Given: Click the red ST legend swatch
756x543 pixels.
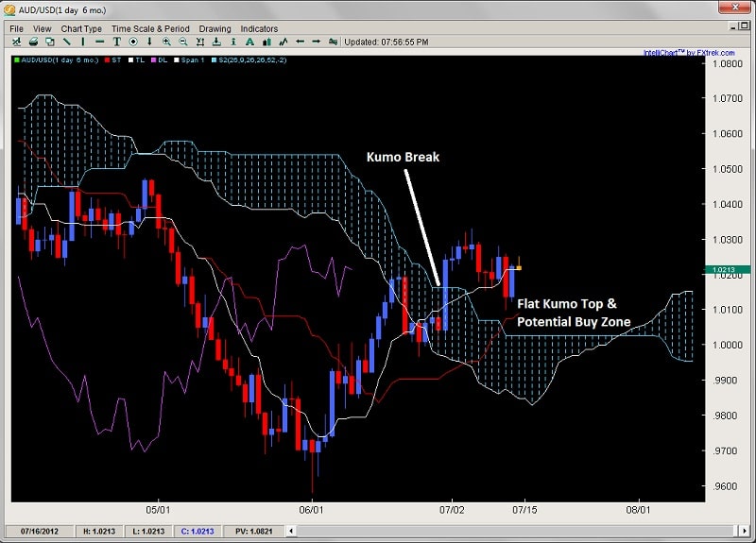Looking at the screenshot, I should coord(107,60).
